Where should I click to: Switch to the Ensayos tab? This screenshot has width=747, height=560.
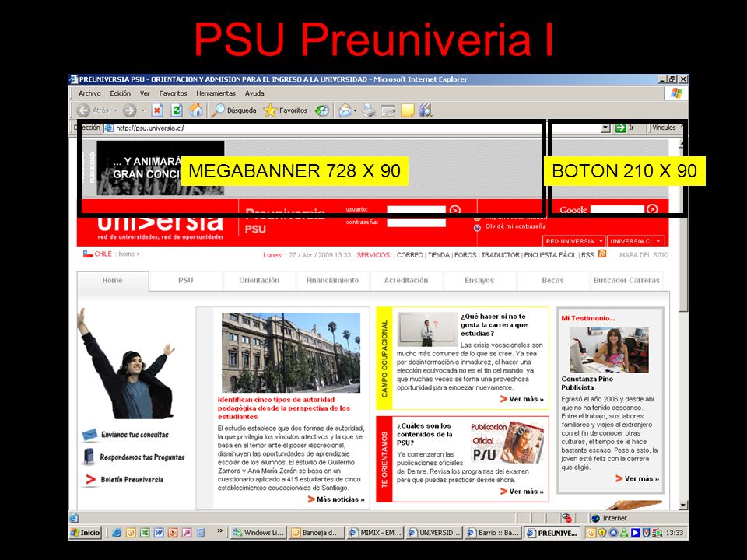pos(479,281)
